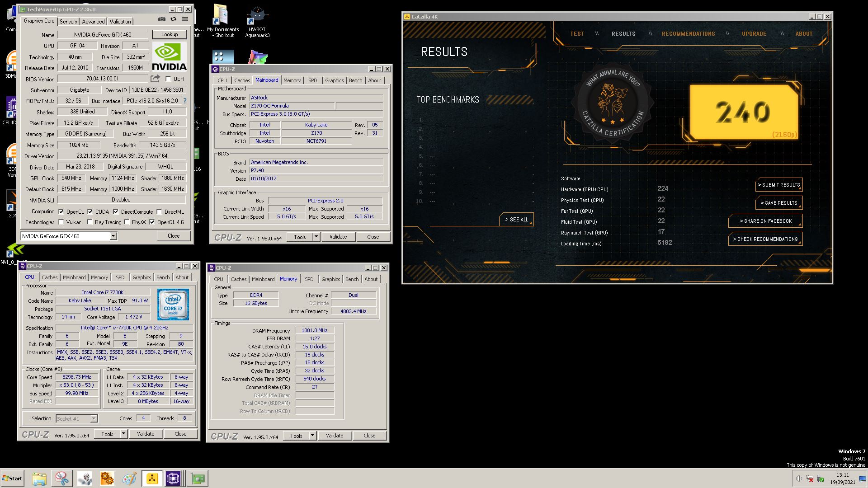This screenshot has width=868, height=488.
Task: Toggle DirectCompute checkbox
Action: pyautogui.click(x=116, y=211)
